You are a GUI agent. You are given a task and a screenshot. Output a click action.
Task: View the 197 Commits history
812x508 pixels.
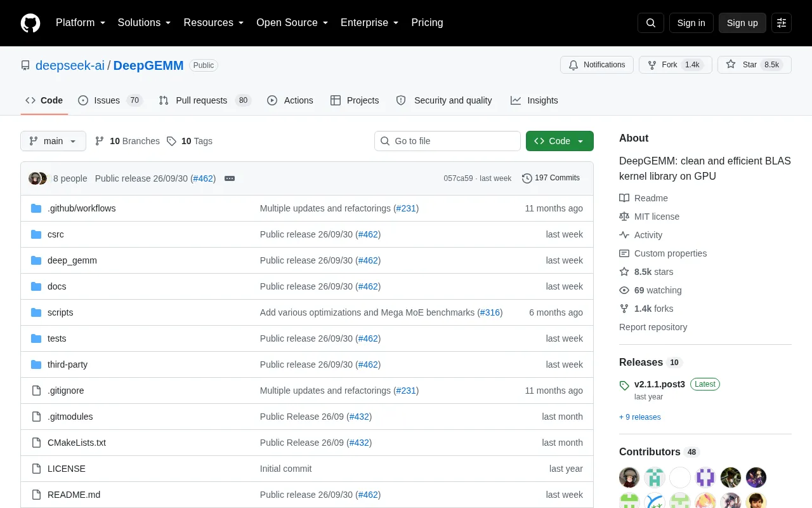(x=551, y=178)
